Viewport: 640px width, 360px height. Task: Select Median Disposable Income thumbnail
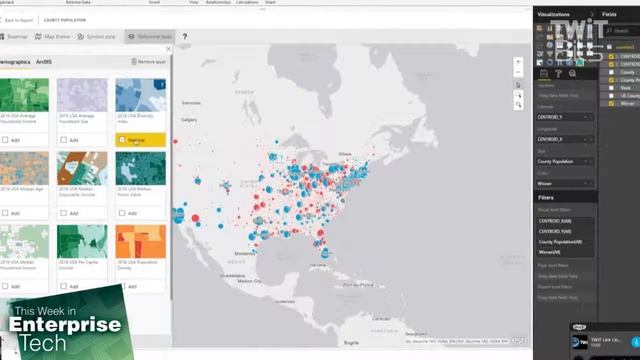[82, 168]
